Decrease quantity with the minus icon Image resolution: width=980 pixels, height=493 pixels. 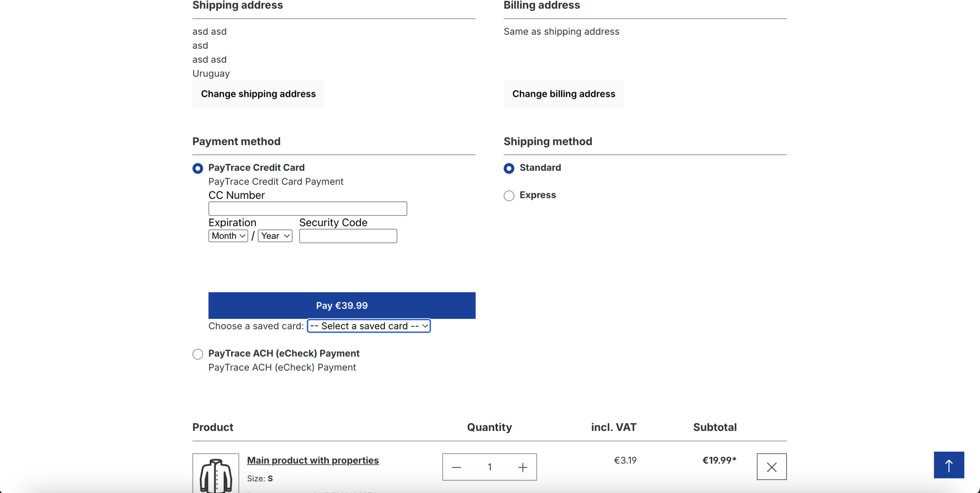pos(456,467)
